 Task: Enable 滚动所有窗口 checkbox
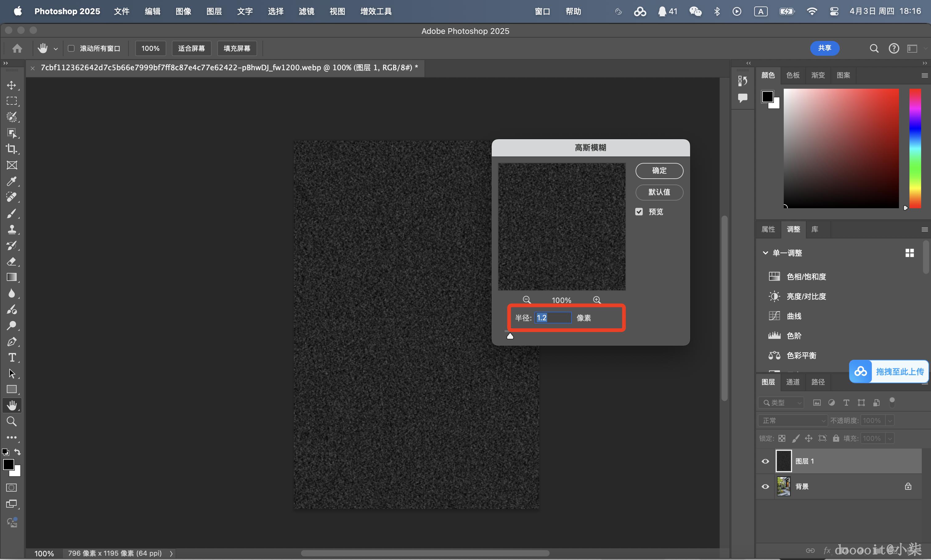71,48
